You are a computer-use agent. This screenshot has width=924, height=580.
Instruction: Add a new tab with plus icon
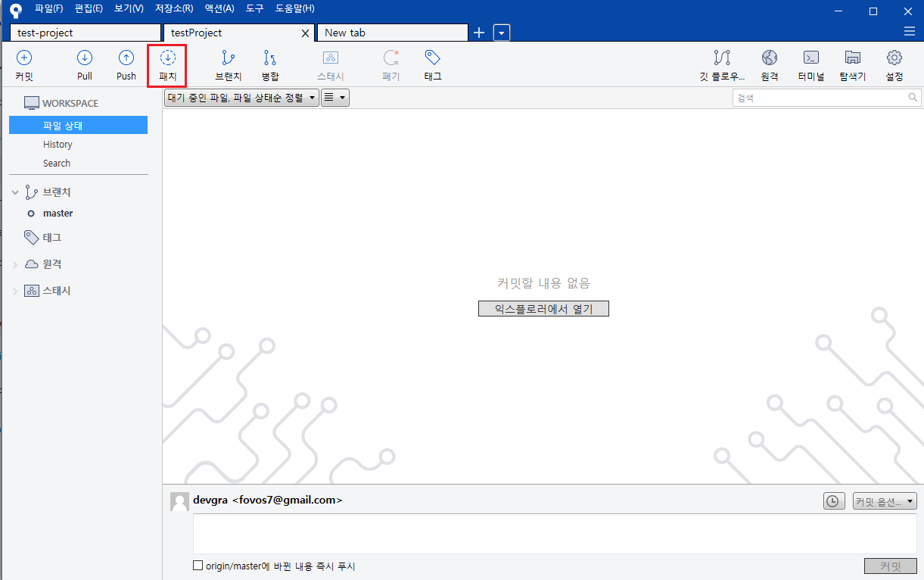tap(479, 33)
